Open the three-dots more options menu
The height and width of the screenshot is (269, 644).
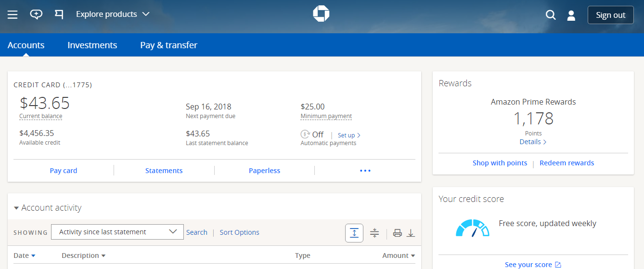tap(365, 171)
